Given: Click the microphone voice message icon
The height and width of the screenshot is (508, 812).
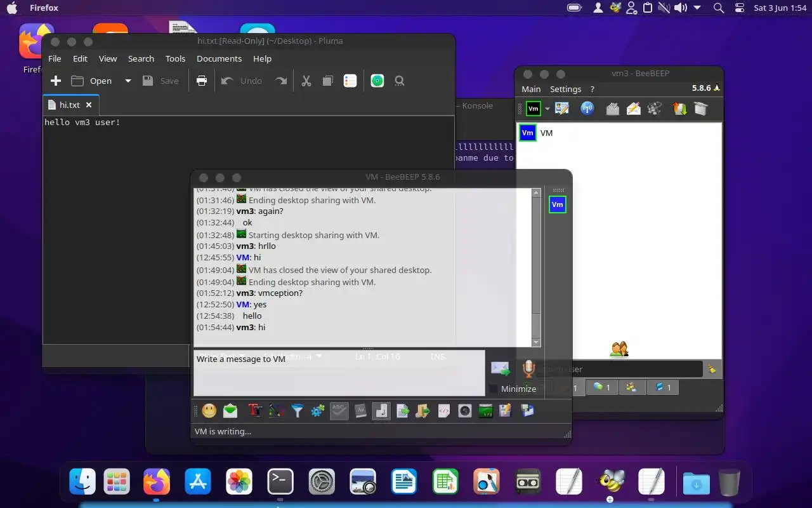Looking at the screenshot, I should tap(528, 368).
